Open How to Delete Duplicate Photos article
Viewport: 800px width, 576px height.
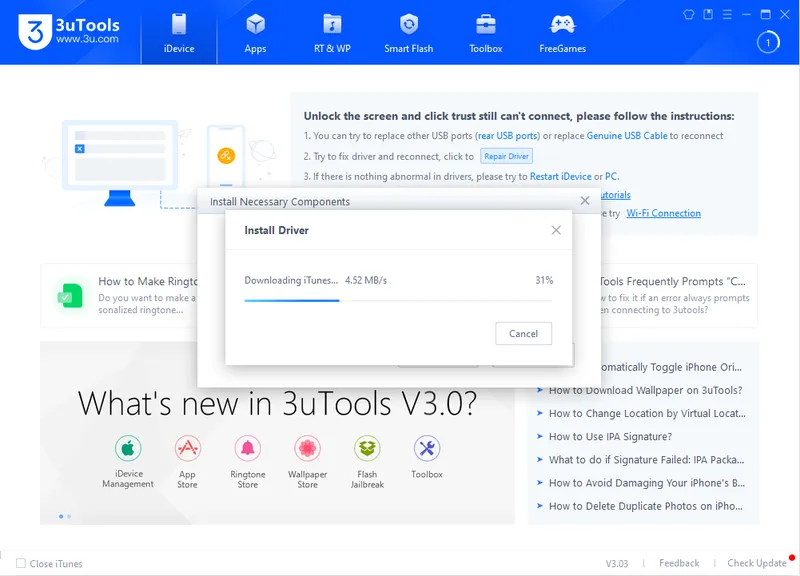(x=645, y=506)
